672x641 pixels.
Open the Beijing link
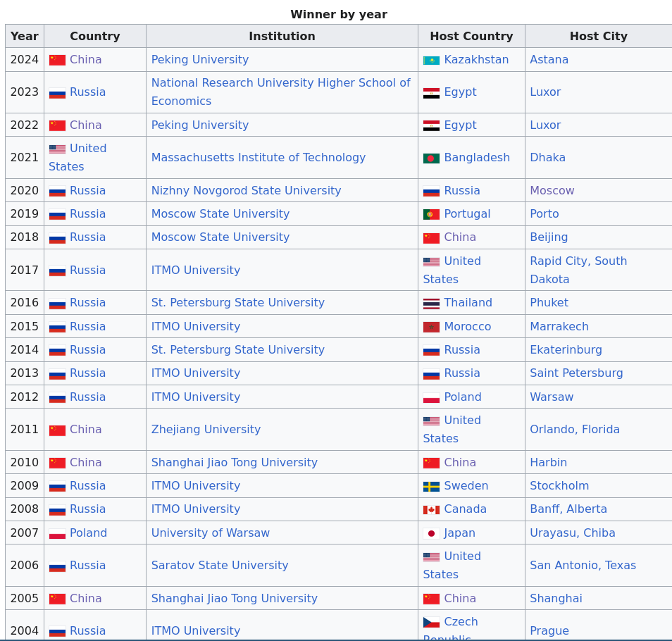coord(549,237)
